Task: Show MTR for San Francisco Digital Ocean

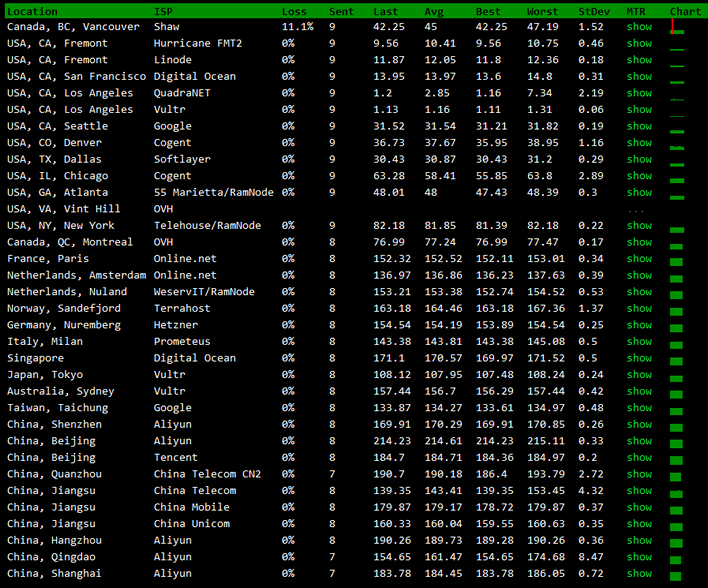Action: [639, 76]
